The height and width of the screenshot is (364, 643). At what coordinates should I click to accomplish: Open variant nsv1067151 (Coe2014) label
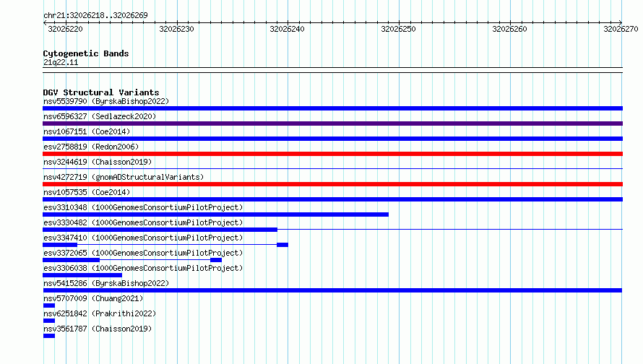pos(87,131)
